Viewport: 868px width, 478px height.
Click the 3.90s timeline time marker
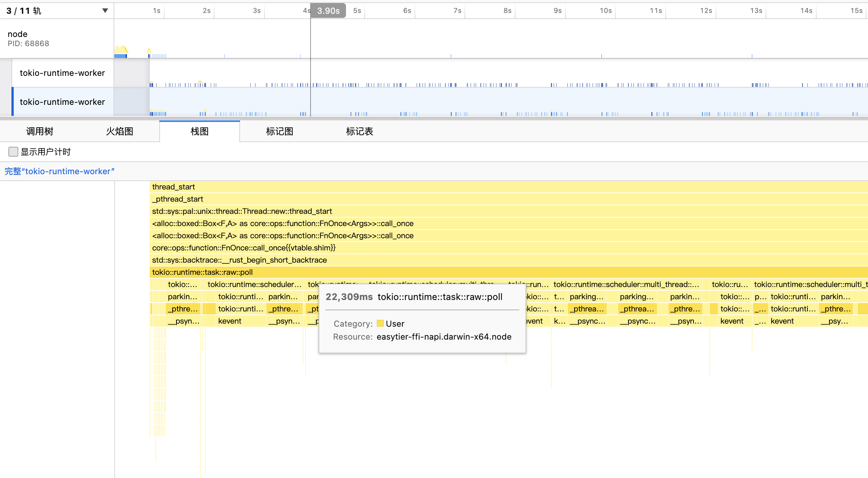pos(328,11)
